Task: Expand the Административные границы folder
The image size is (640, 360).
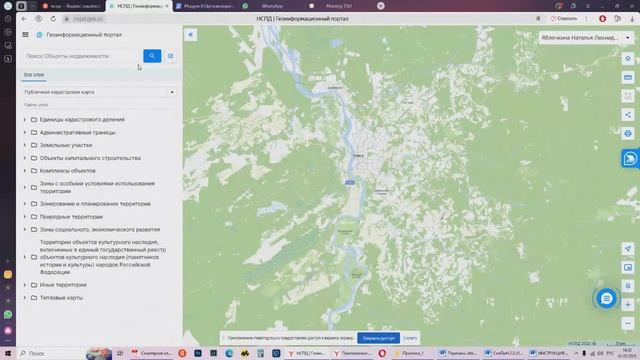Action: (x=25, y=133)
